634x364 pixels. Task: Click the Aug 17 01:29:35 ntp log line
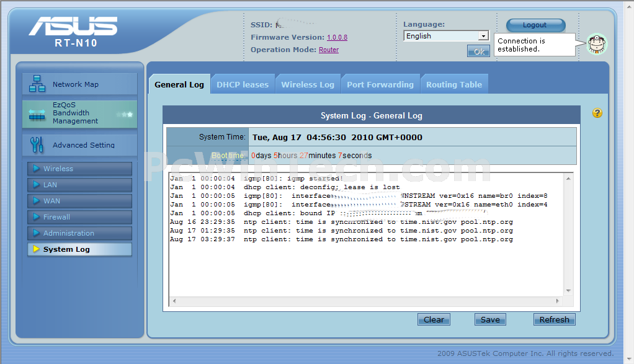pyautogui.click(x=341, y=231)
